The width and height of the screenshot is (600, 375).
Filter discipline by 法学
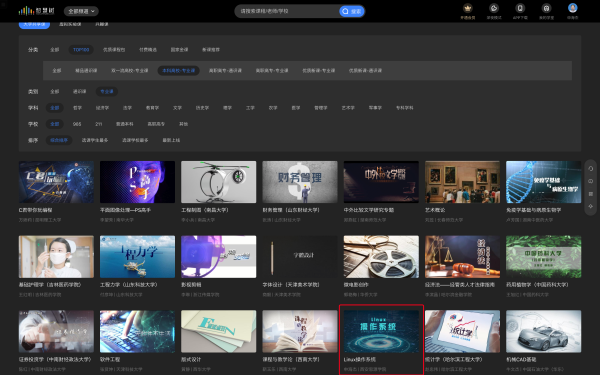[127, 108]
